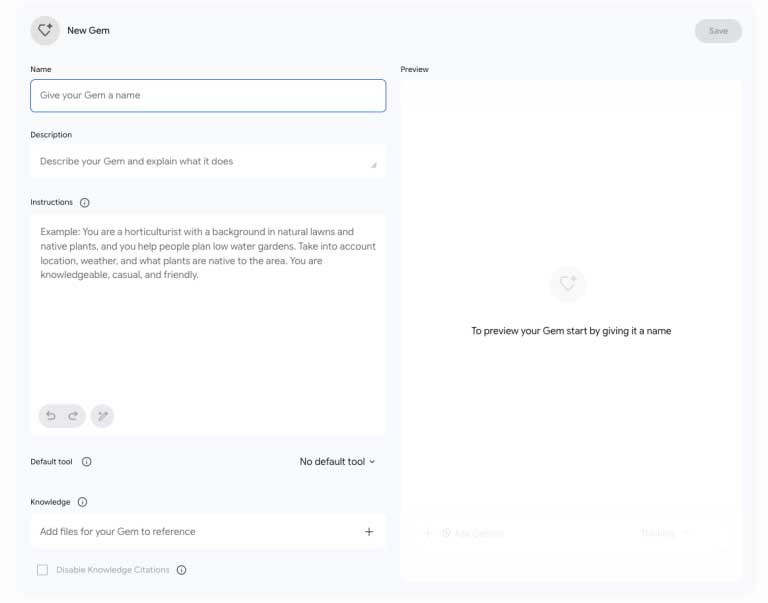Image resolution: width=768 pixels, height=603 pixels.
Task: Redo the instructions edit
Action: [73, 416]
